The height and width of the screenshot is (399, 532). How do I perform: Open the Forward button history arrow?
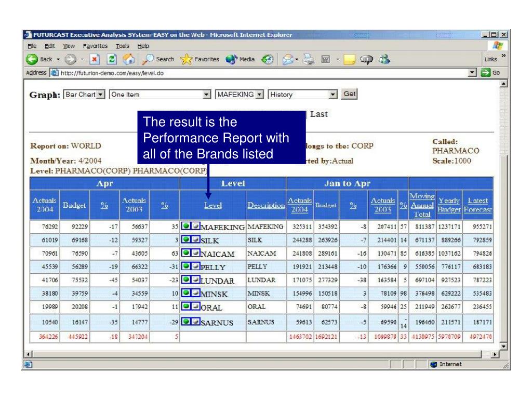(82, 59)
